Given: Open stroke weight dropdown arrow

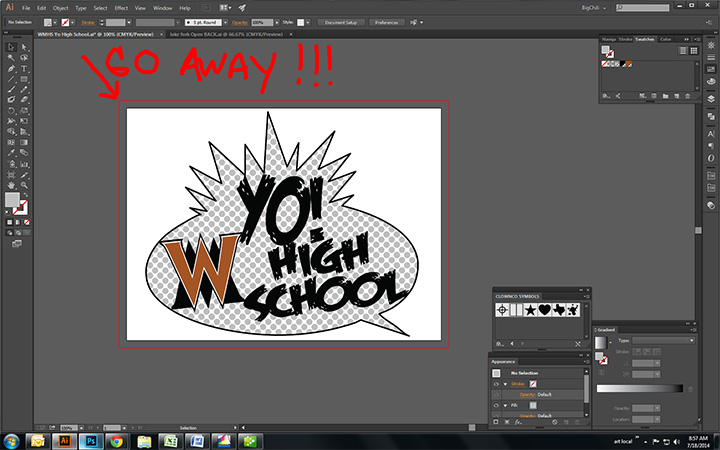Looking at the screenshot, I should click(x=129, y=22).
